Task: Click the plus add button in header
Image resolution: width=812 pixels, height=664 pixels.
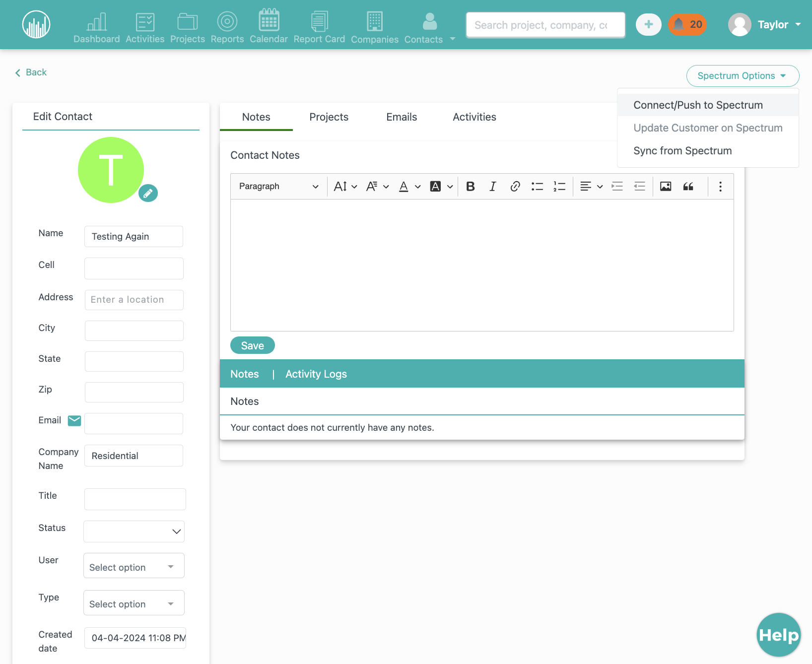Action: [x=648, y=24]
